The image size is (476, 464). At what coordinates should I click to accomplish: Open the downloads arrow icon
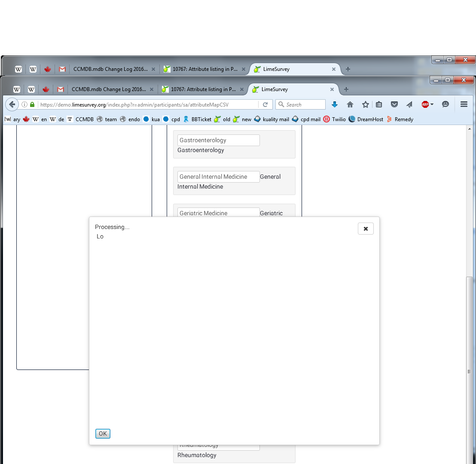tap(335, 104)
